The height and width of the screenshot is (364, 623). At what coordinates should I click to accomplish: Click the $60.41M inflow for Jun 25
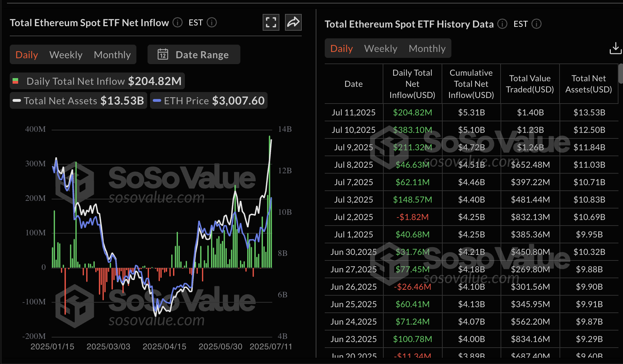tap(413, 304)
